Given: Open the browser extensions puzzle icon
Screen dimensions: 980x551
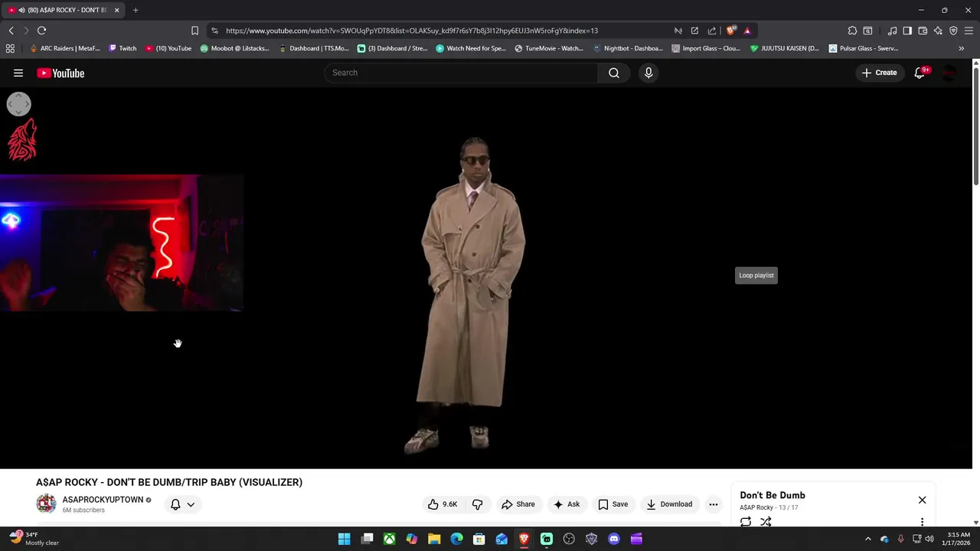Looking at the screenshot, I should pos(852,31).
